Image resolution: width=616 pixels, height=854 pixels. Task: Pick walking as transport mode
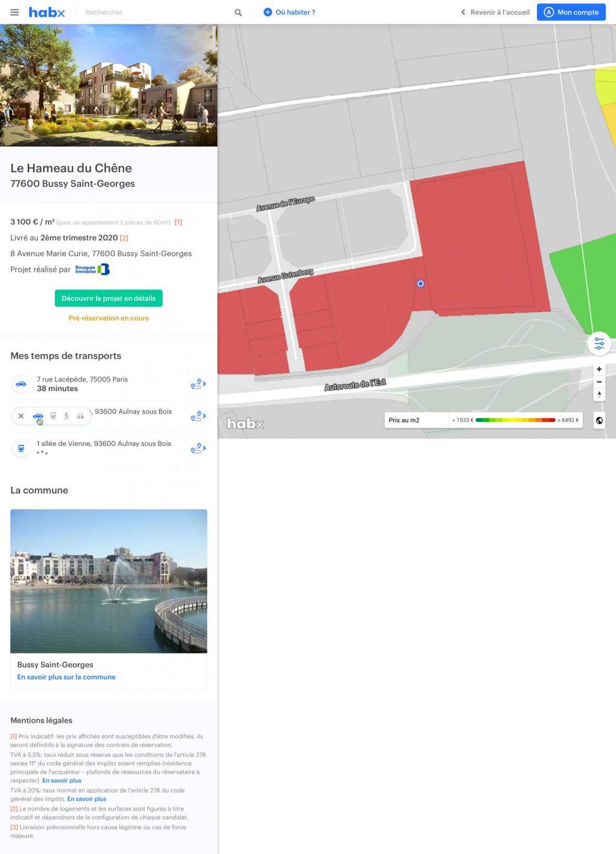coord(67,416)
